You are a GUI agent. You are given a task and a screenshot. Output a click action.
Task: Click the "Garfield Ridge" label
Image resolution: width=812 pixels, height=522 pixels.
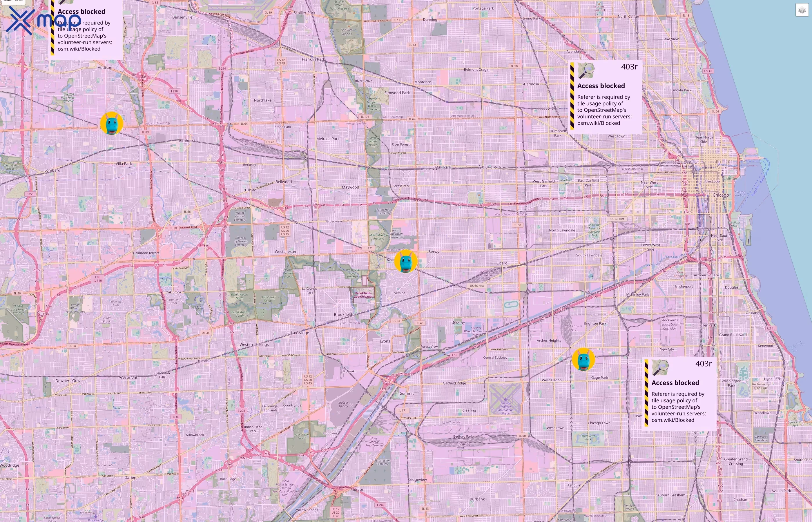pyautogui.click(x=454, y=383)
